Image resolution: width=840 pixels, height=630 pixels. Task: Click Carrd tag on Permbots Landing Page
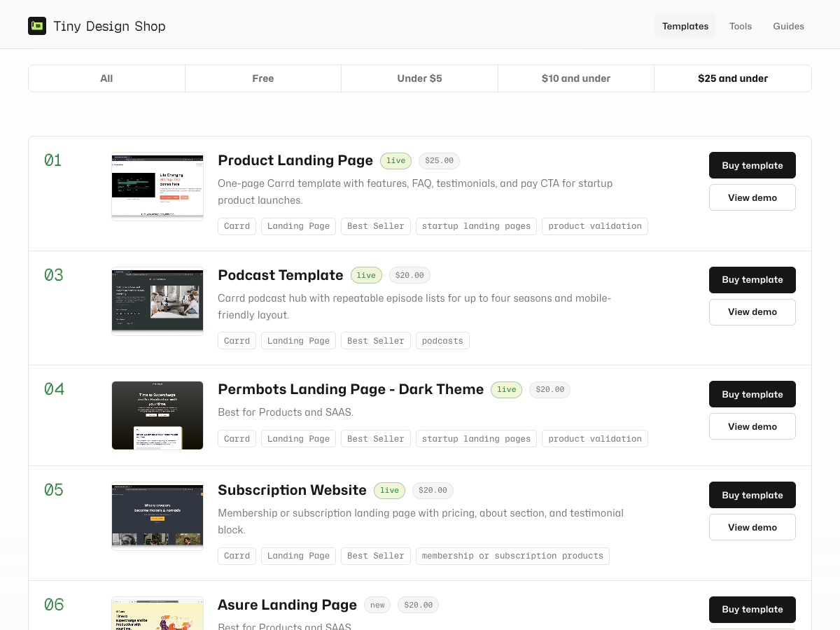237,439
